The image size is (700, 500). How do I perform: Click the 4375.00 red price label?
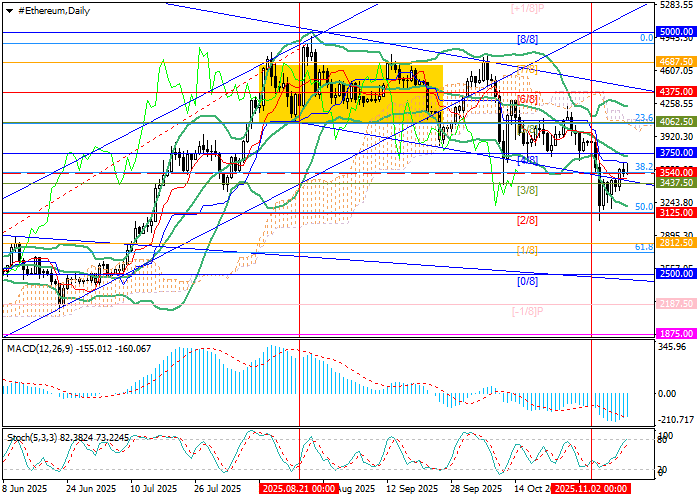coord(677,91)
